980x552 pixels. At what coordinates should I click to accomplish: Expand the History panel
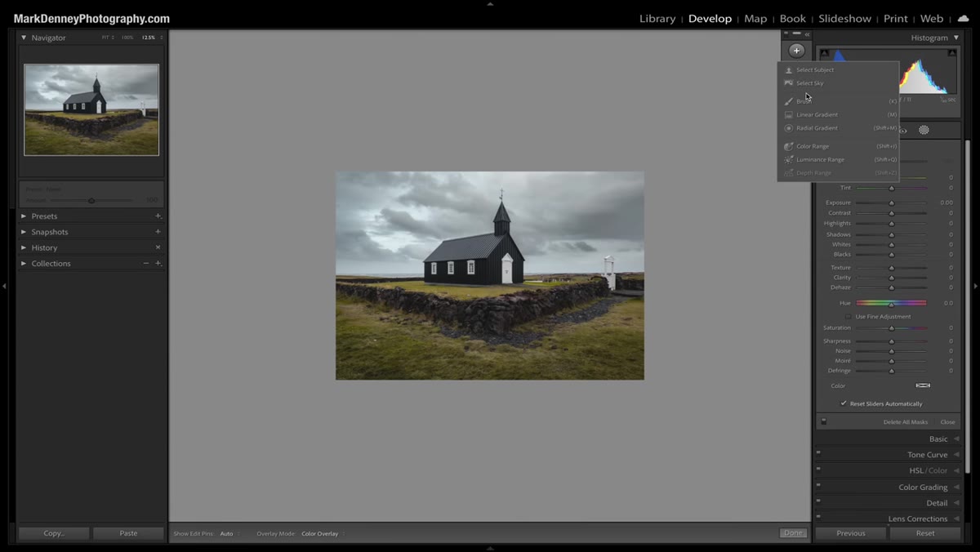pyautogui.click(x=24, y=247)
